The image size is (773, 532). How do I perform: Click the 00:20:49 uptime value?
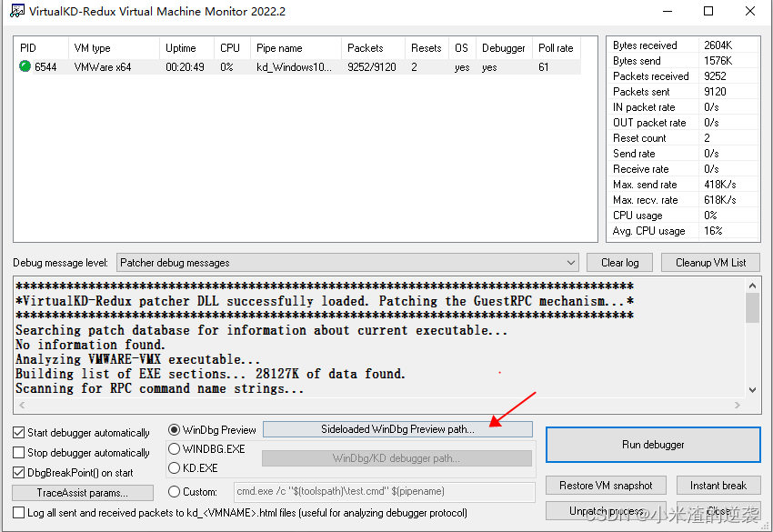click(185, 67)
